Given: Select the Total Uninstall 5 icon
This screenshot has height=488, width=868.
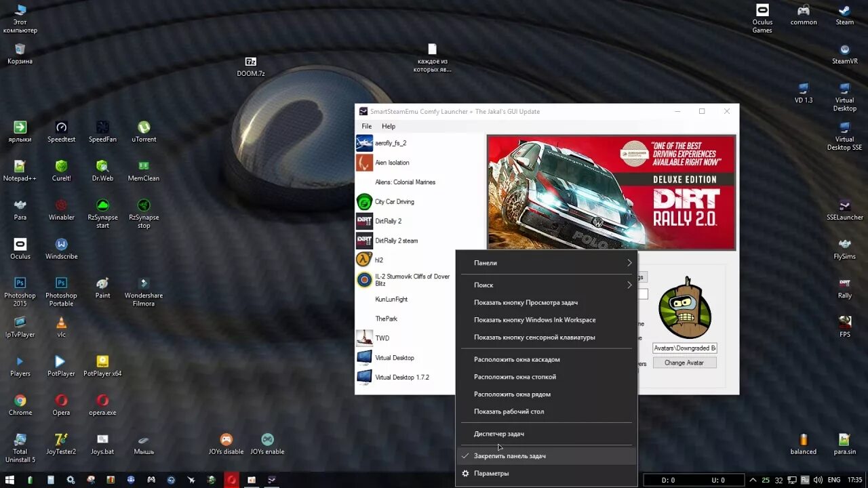Looking at the screenshot, I should click(x=20, y=447).
